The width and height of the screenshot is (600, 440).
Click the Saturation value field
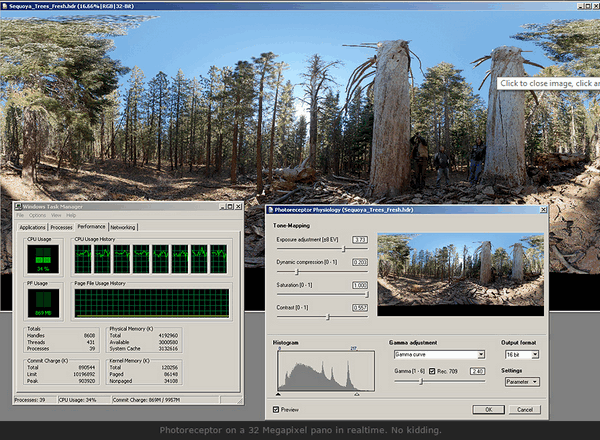[x=360, y=285]
